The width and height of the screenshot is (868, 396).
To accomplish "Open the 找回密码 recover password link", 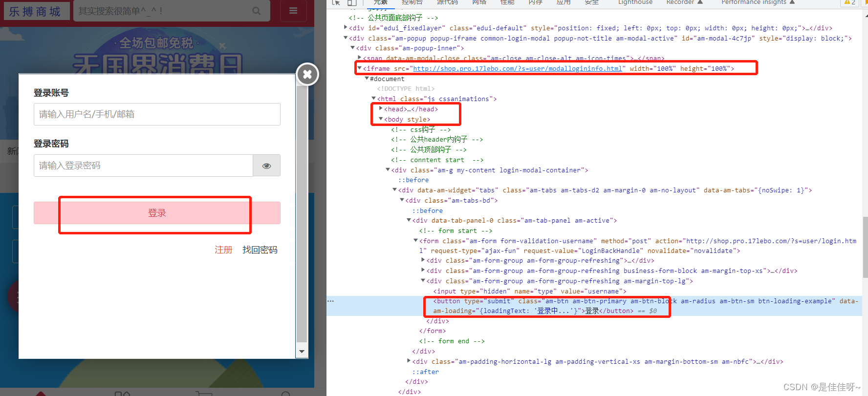I will click(x=260, y=250).
